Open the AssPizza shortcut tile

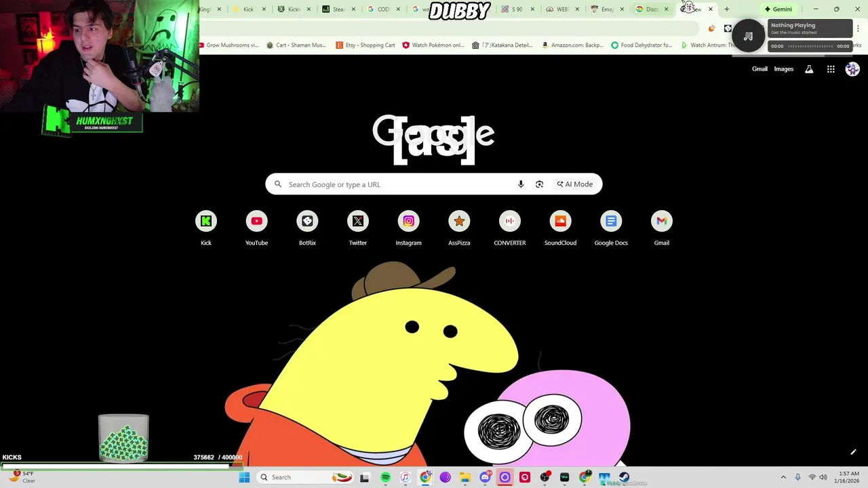click(459, 228)
